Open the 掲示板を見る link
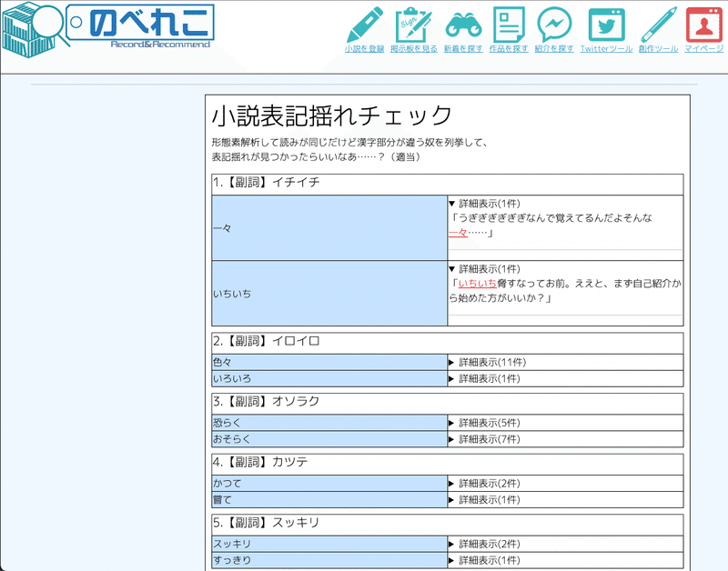 point(414,49)
